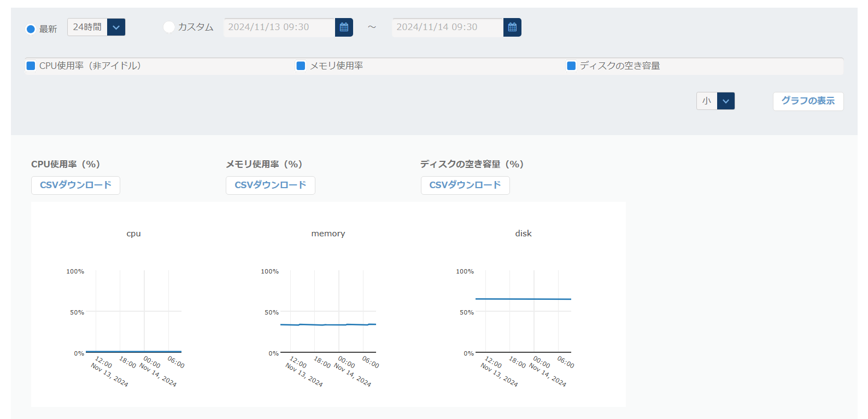The height and width of the screenshot is (419, 868).
Task: Click the disk graph title
Action: (523, 234)
